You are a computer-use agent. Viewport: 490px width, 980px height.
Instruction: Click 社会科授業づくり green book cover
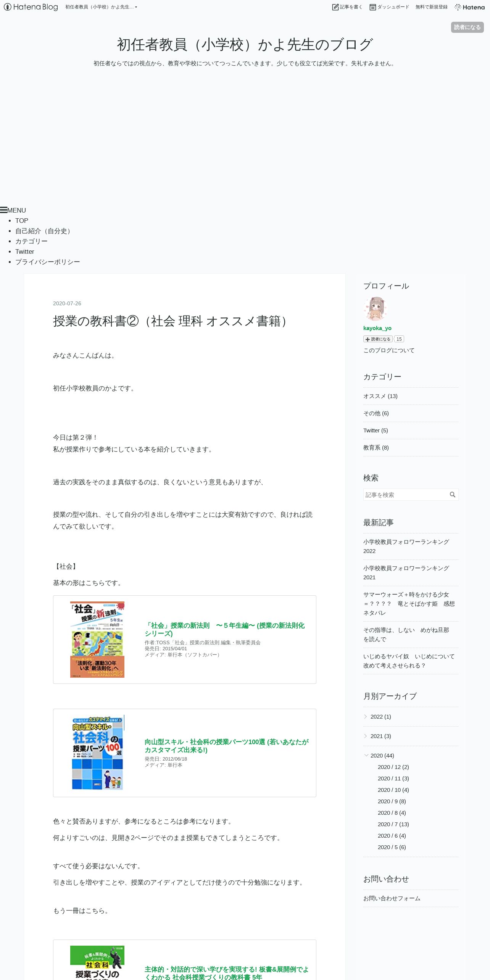click(x=97, y=962)
